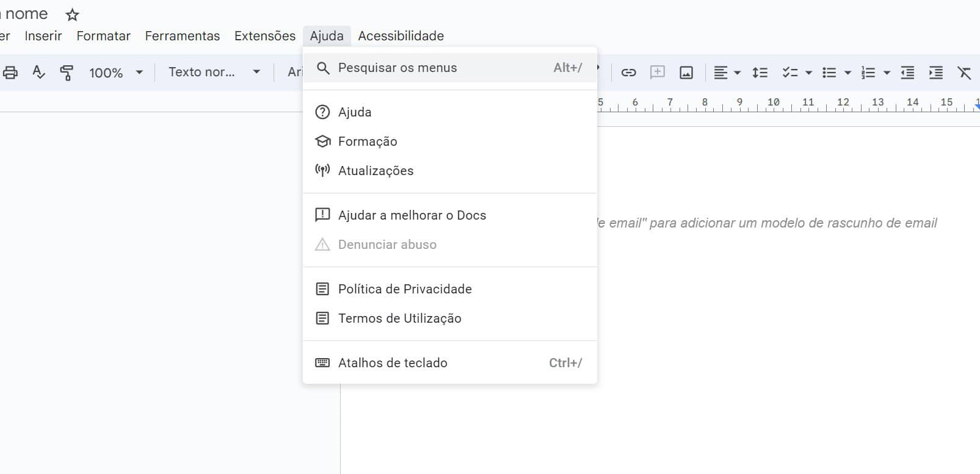Image resolution: width=980 pixels, height=474 pixels.
Task: Click the checklist icon
Action: point(790,73)
